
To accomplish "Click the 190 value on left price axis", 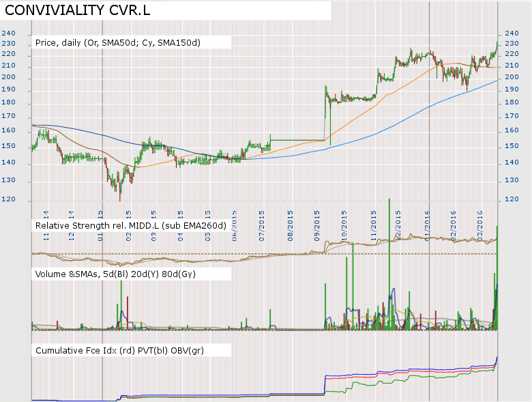I will (x=8, y=89).
